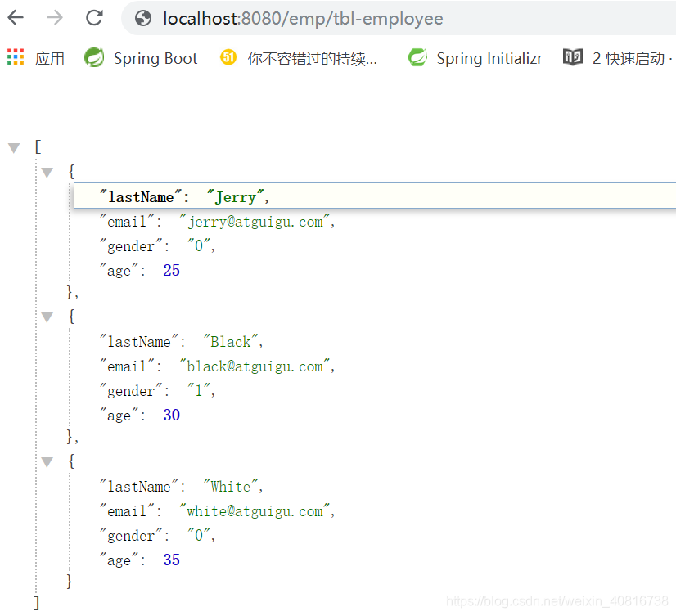
Task: Collapse the root JSON array triangle
Action: 14,148
